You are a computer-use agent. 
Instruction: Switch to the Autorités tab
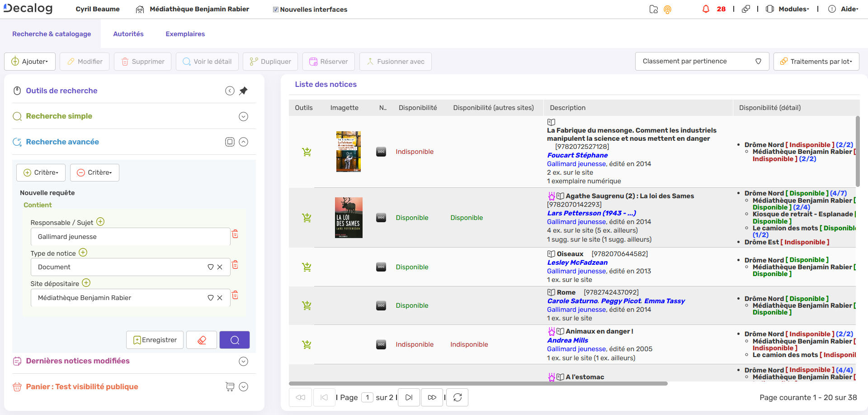pyautogui.click(x=128, y=33)
